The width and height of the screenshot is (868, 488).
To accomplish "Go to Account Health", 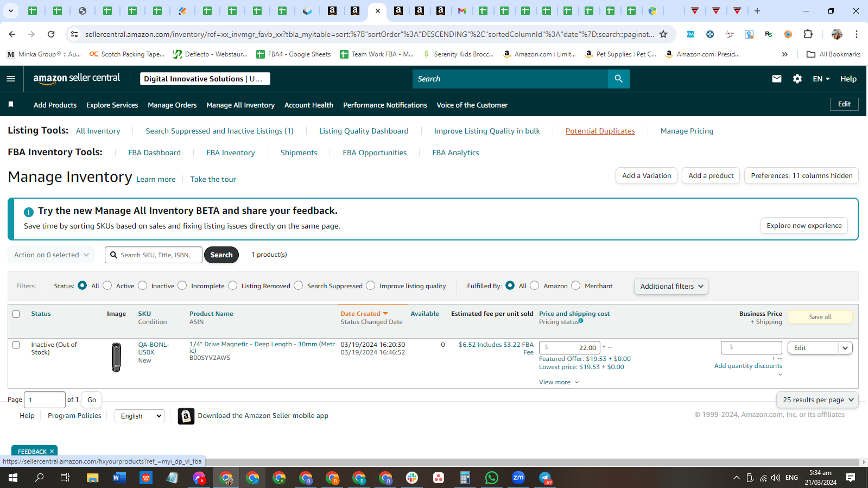I will click(309, 105).
